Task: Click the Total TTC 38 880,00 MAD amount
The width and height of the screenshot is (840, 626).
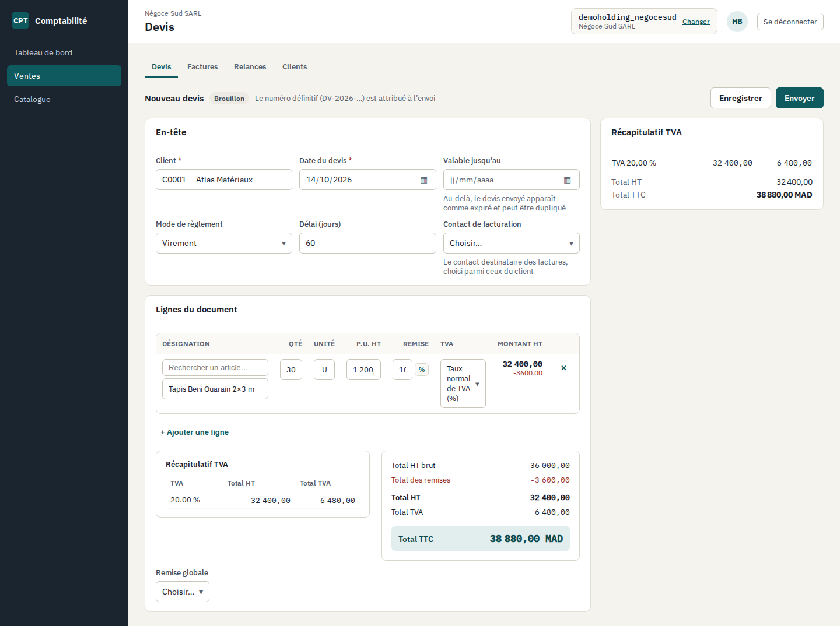Action: pyautogui.click(x=526, y=539)
